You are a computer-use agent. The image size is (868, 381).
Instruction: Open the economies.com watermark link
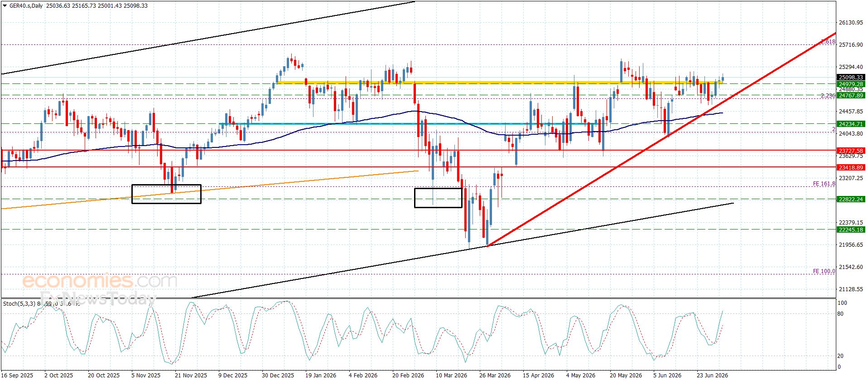(99, 281)
